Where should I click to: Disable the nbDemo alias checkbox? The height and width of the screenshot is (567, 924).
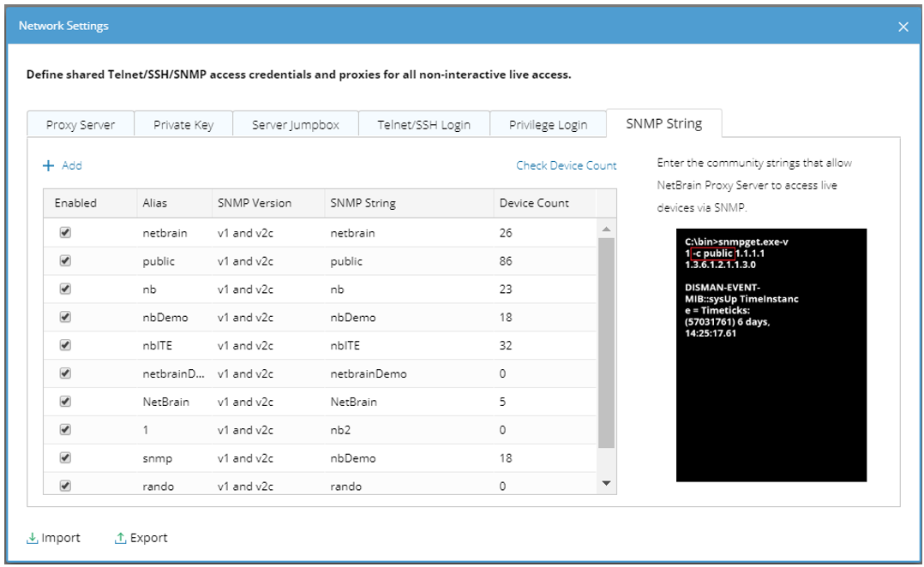tap(65, 317)
